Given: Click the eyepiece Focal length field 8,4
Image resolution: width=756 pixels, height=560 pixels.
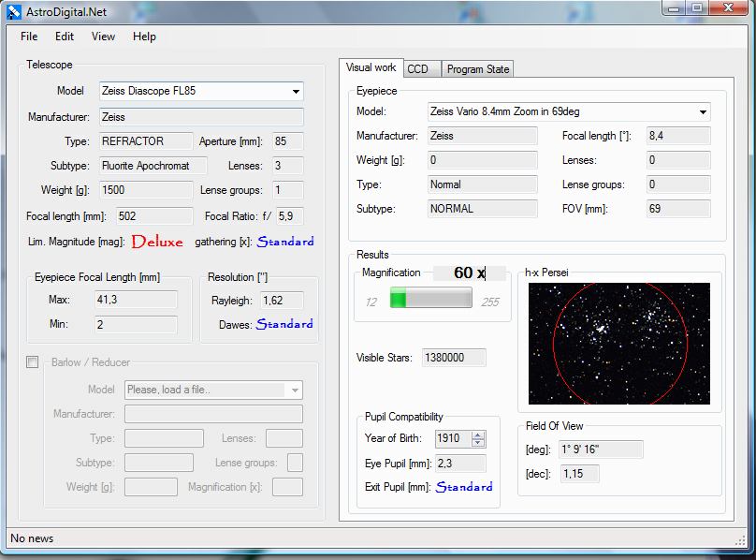Looking at the screenshot, I should pos(678,136).
